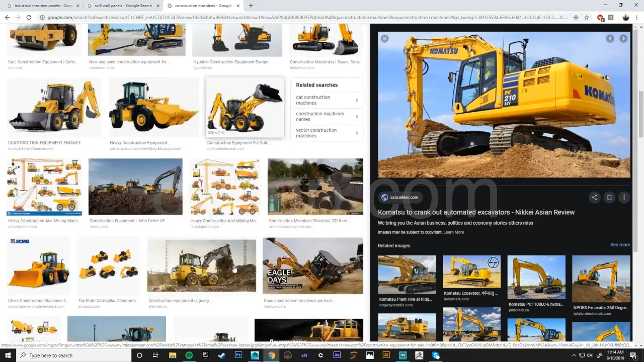Open the Photos app from the taskbar
This screenshot has height=362, width=644.
pyautogui.click(x=370, y=355)
